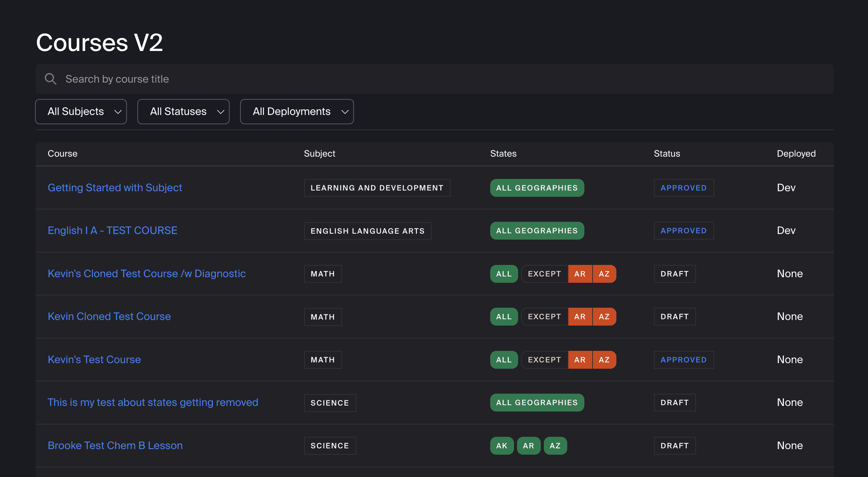The width and height of the screenshot is (868, 477).
Task: Open Kevin's Cloned Test Course /w Diagnostic
Action: (147, 273)
